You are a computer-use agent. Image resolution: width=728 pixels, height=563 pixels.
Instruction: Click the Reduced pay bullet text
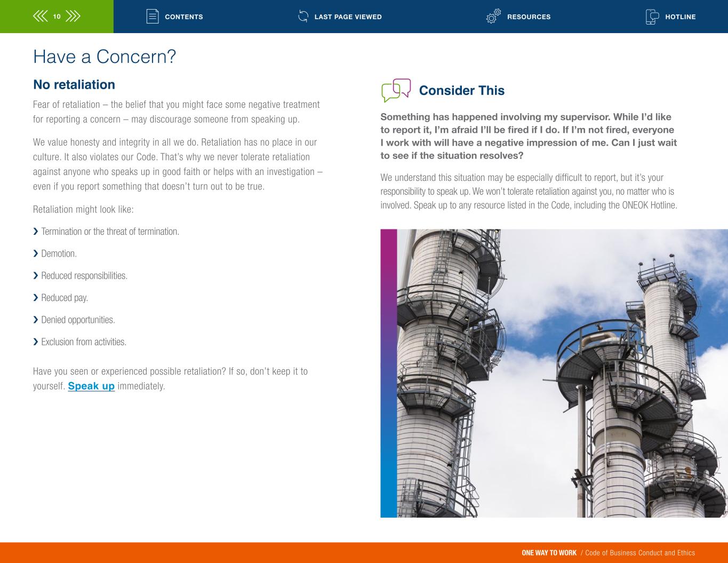click(65, 298)
